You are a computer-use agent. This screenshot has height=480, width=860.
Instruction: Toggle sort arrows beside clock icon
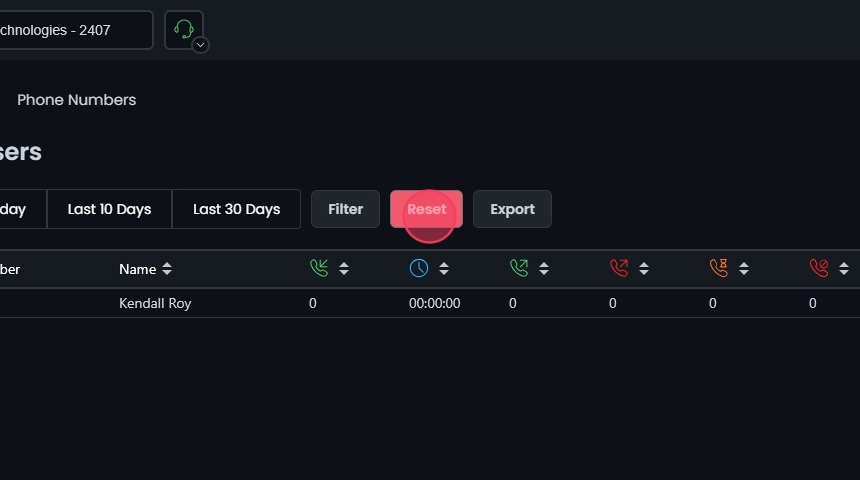[444, 269]
